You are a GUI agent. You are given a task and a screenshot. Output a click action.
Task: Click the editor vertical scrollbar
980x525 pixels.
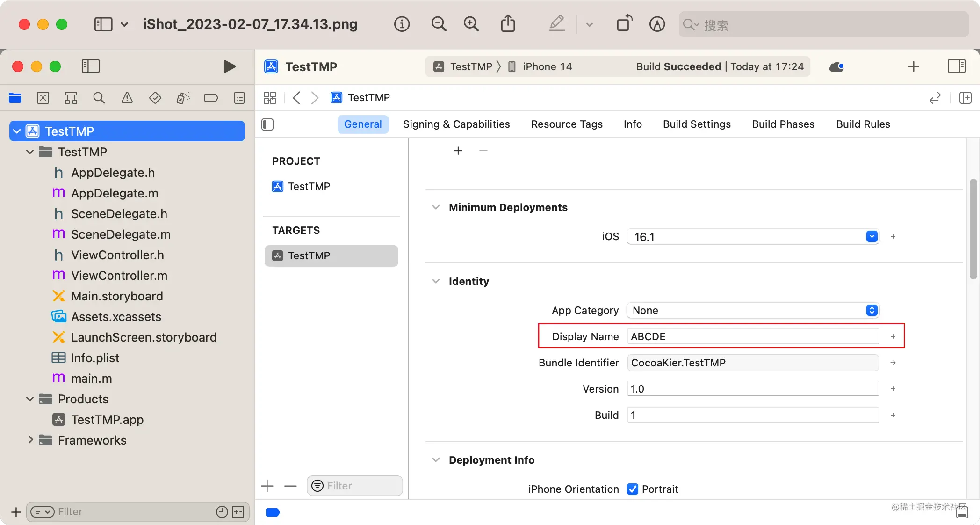tap(973, 229)
